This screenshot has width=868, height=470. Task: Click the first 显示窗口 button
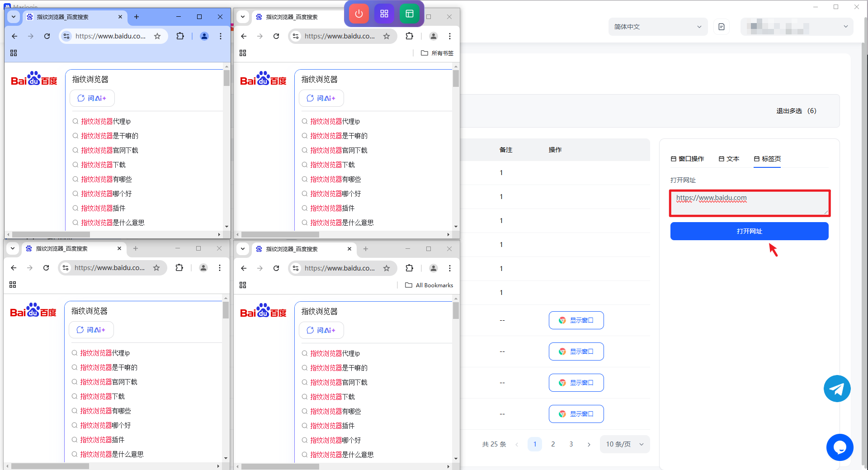click(x=576, y=320)
